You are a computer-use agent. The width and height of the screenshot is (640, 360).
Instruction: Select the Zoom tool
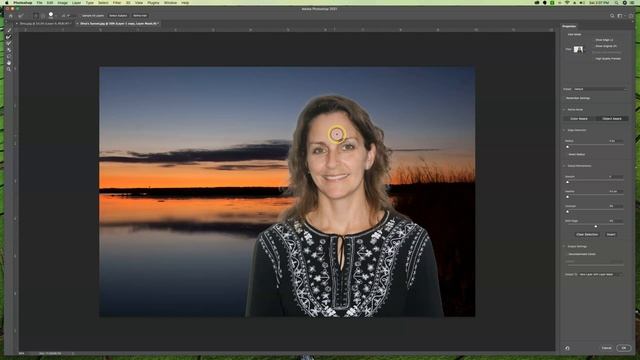pos(9,69)
